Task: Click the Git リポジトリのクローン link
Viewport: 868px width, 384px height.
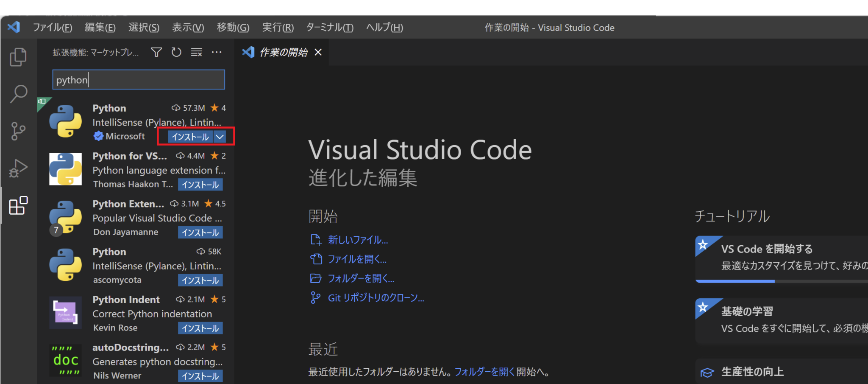Action: [376, 297]
